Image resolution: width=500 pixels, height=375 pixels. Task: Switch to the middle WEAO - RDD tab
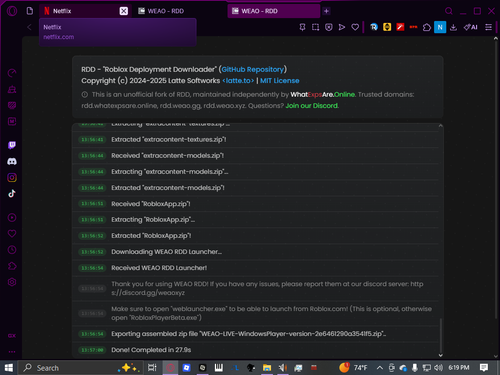pos(180,11)
